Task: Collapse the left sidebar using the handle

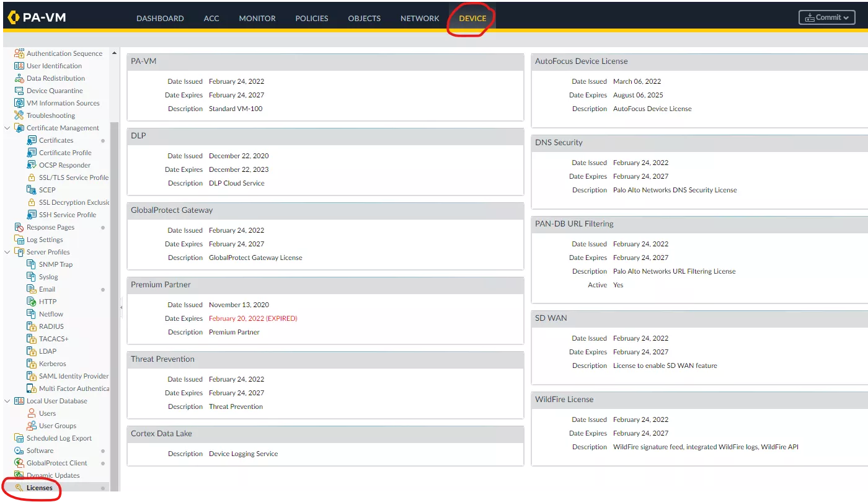Action: [x=122, y=307]
